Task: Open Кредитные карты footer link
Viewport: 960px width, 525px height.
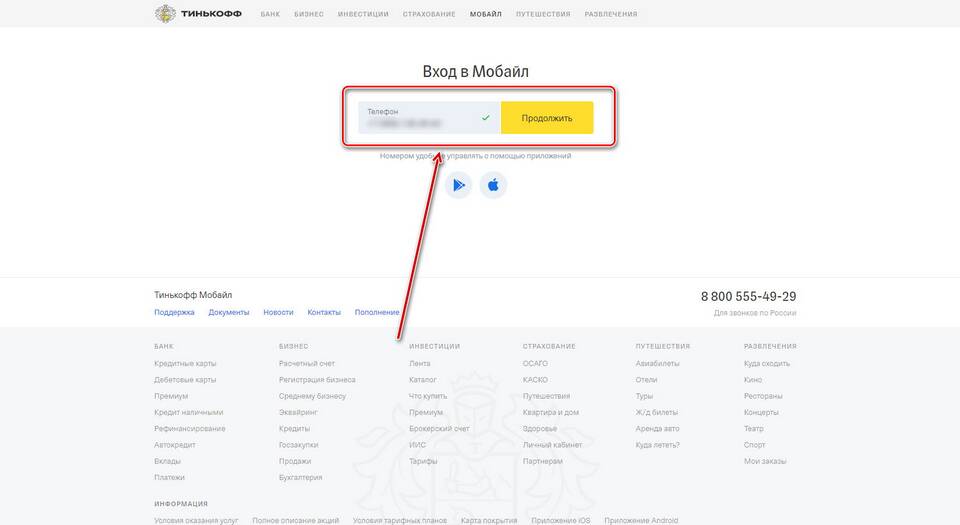Action: point(185,363)
